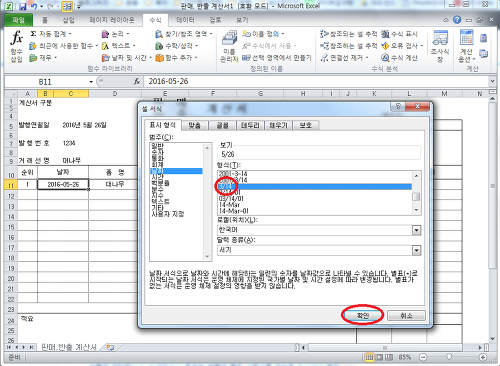This screenshot has width=500, height=366.
Task: Click the insert new worksheet tab icon
Action: coord(110,347)
